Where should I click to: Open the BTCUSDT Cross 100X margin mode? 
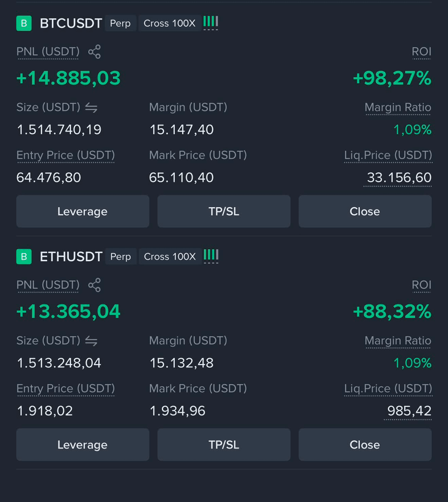169,23
